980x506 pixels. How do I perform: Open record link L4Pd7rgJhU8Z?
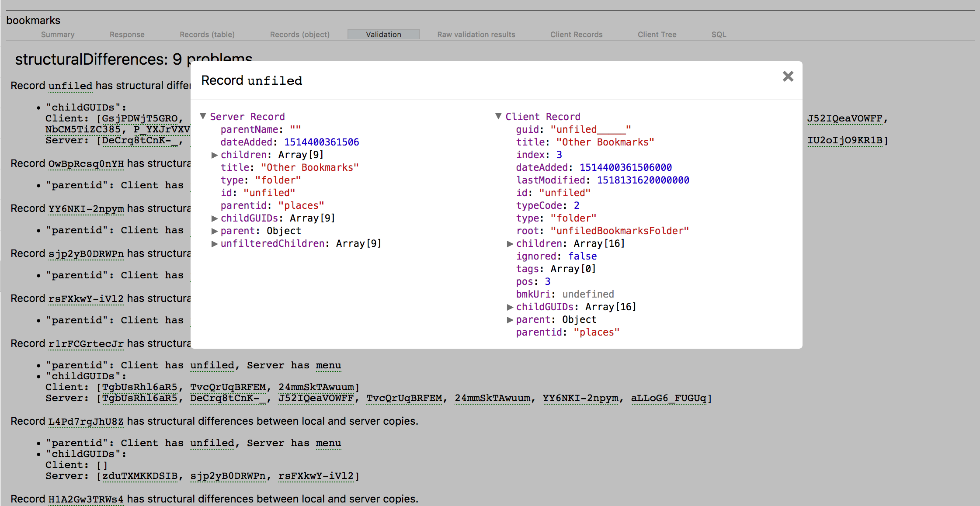[x=86, y=422]
